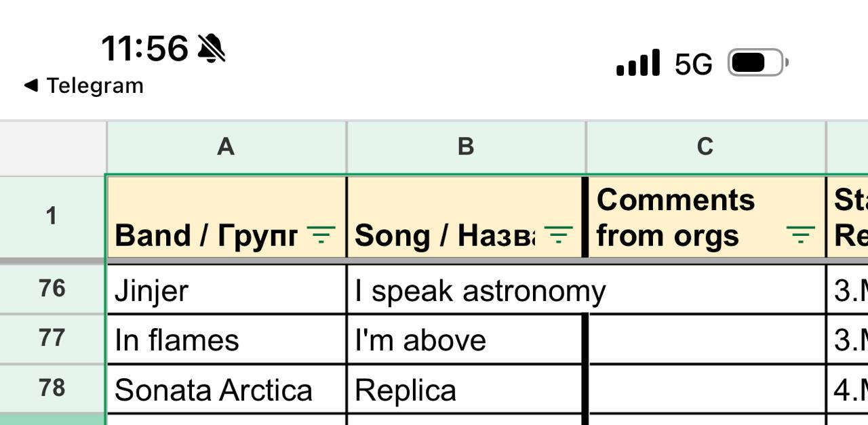This screenshot has height=425, width=868.
Task: Return to Telegram via the back link
Action: (x=94, y=86)
